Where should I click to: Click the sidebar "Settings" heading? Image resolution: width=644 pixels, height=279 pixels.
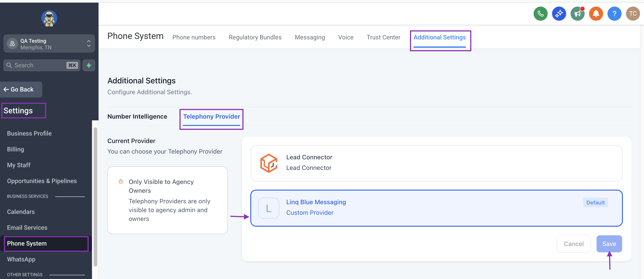(18, 111)
